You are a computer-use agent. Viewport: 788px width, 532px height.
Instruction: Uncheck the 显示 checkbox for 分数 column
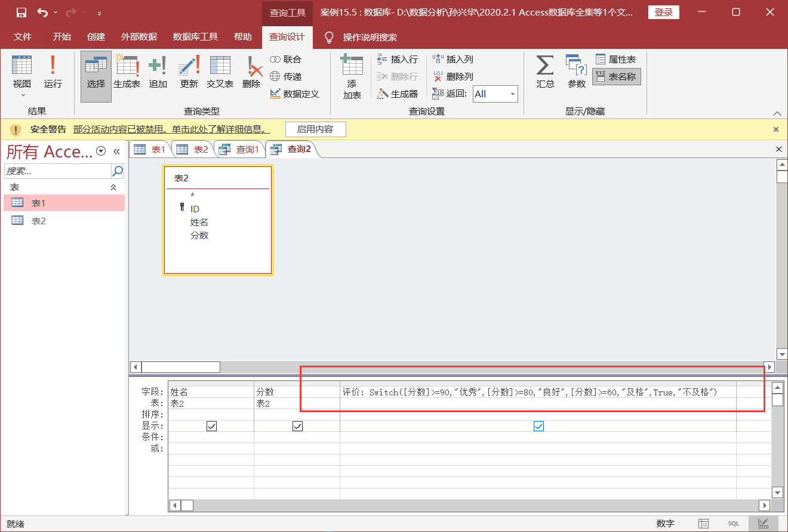click(297, 426)
